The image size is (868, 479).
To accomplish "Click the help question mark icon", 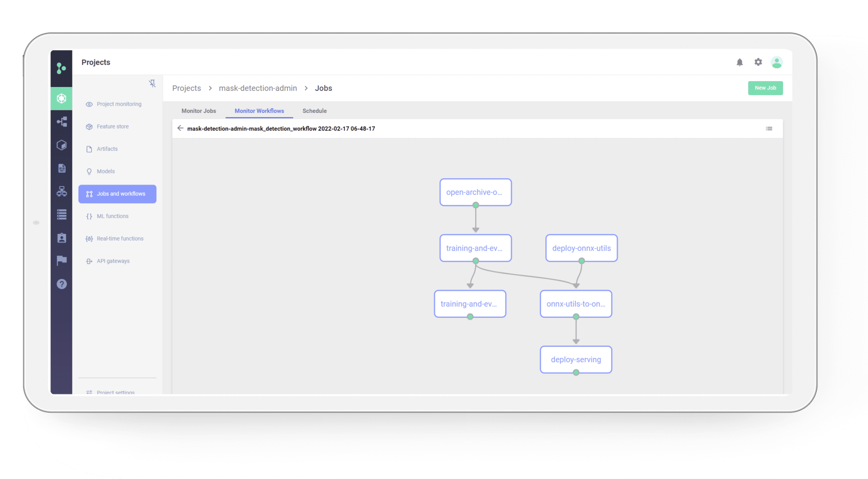I will pos(61,284).
